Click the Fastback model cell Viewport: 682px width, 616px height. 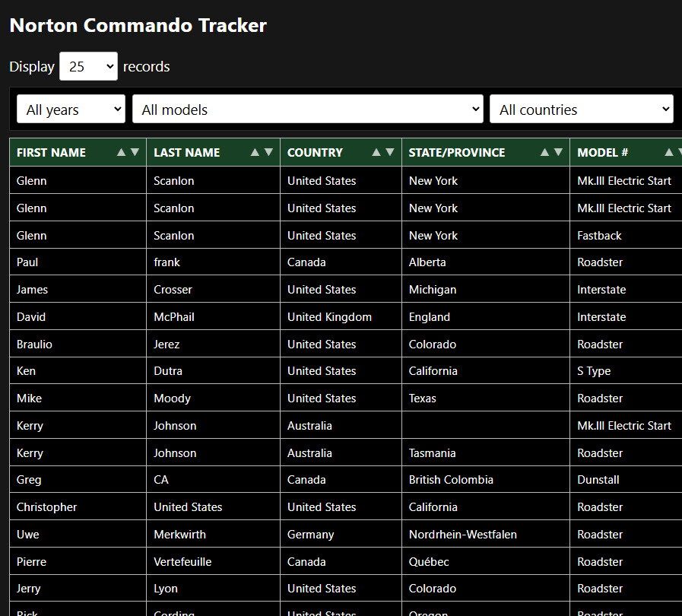pos(626,235)
